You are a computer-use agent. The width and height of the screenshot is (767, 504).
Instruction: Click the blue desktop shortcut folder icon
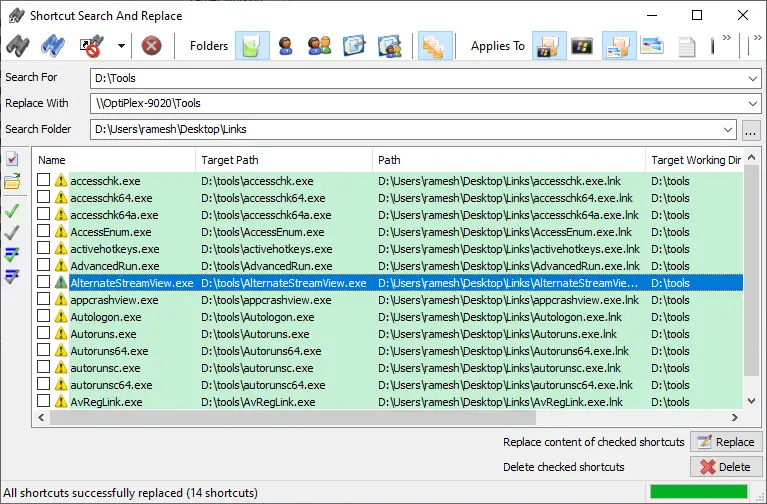(x=354, y=46)
